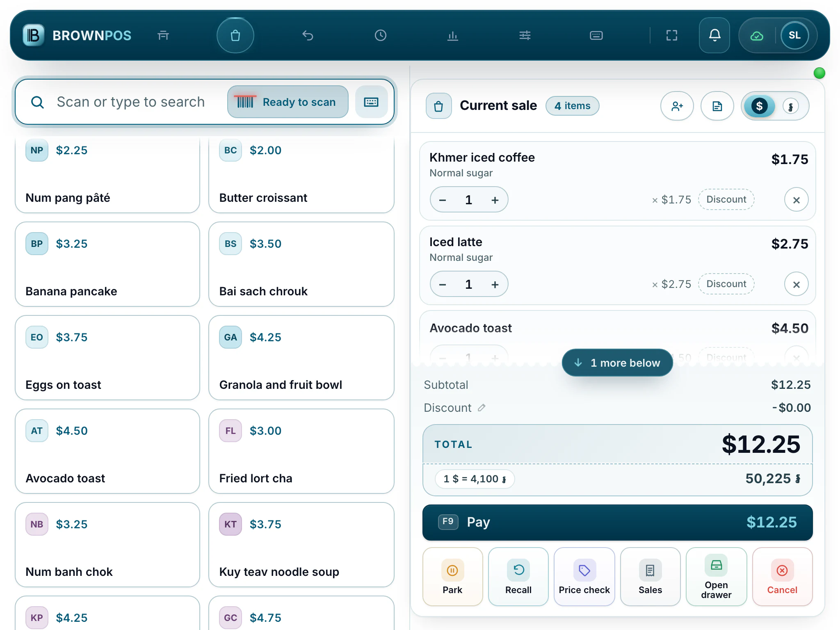Viewport: 840px width, 630px height.
Task: Toggle fullscreen mode icon
Action: pyautogui.click(x=672, y=36)
